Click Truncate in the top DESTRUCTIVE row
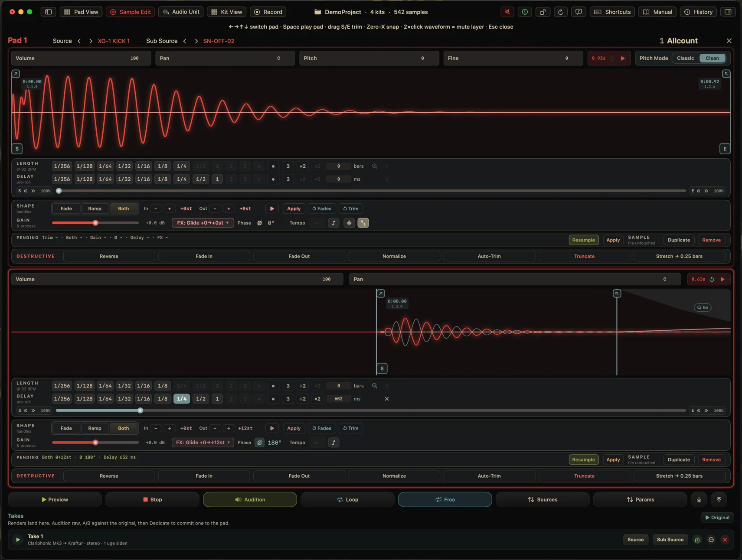Screen dimensions: 742x560 (x=584, y=256)
